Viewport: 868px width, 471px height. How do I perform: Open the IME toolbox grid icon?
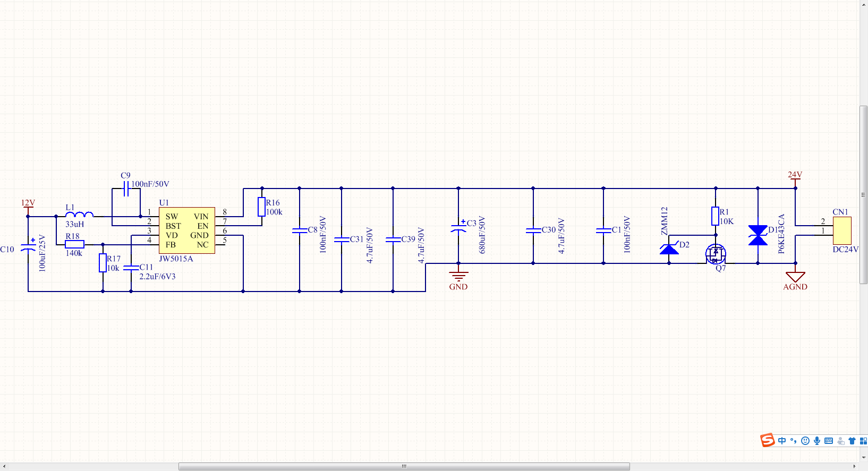tap(863, 441)
